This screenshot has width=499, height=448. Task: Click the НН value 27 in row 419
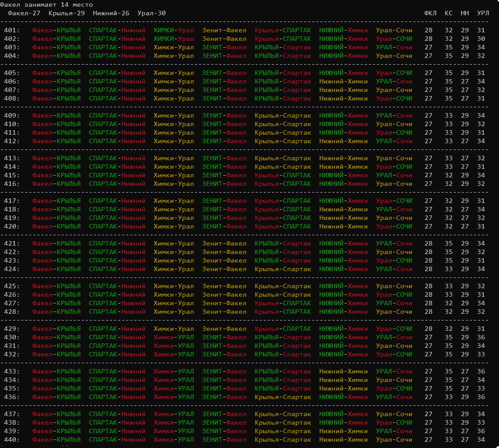[464, 218]
